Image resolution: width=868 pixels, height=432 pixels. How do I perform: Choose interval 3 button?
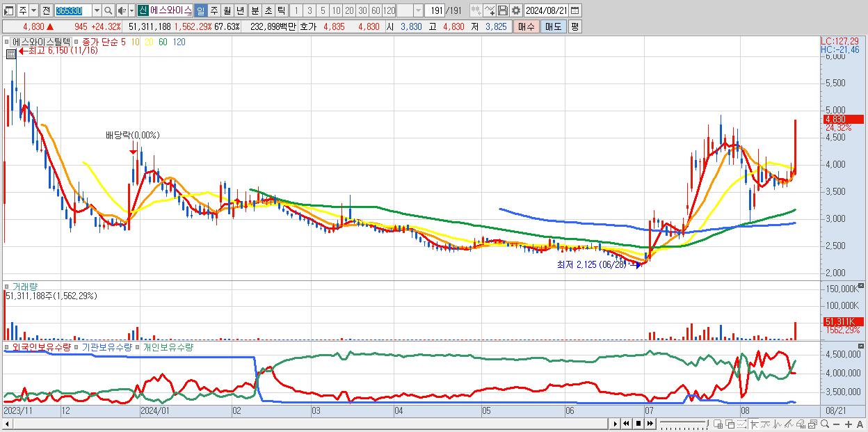(310, 10)
